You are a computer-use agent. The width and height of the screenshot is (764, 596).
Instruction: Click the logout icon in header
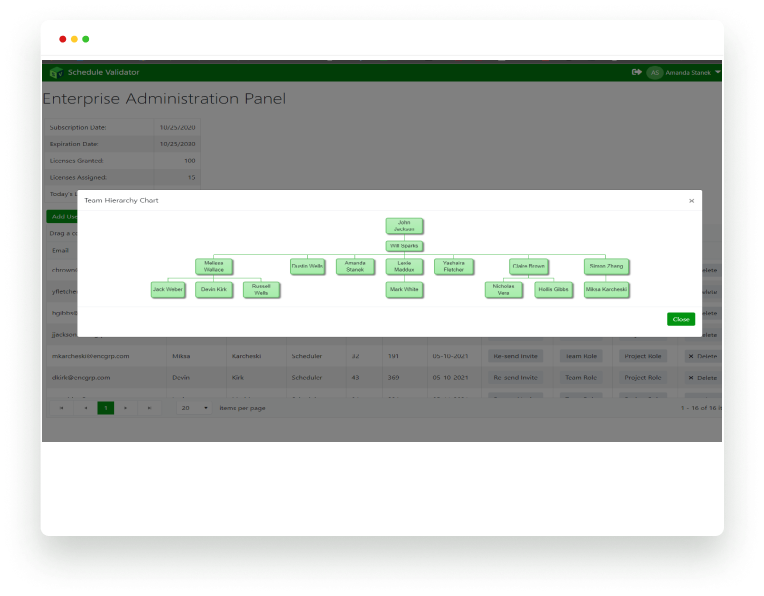[x=636, y=72]
